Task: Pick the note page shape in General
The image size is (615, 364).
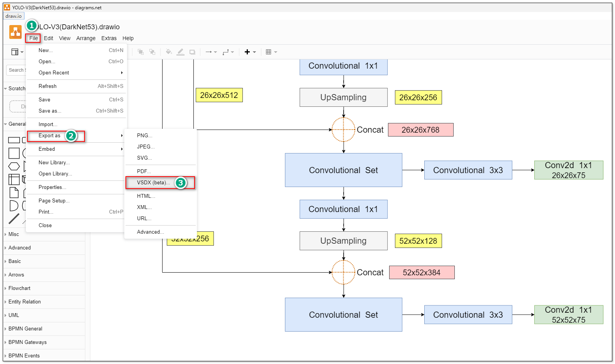Action: [14, 192]
